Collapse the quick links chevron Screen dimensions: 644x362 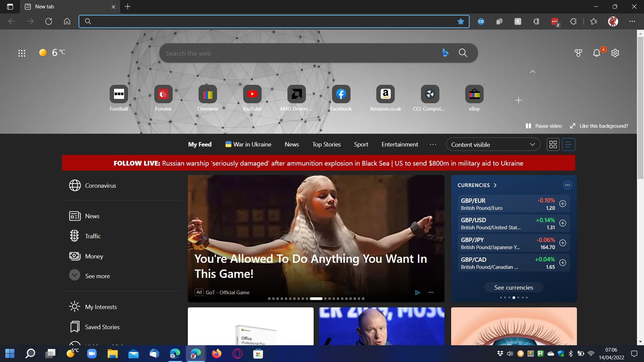(532, 72)
